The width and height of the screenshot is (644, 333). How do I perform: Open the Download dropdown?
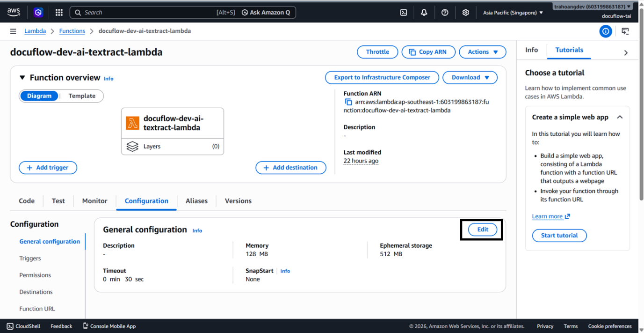point(470,77)
